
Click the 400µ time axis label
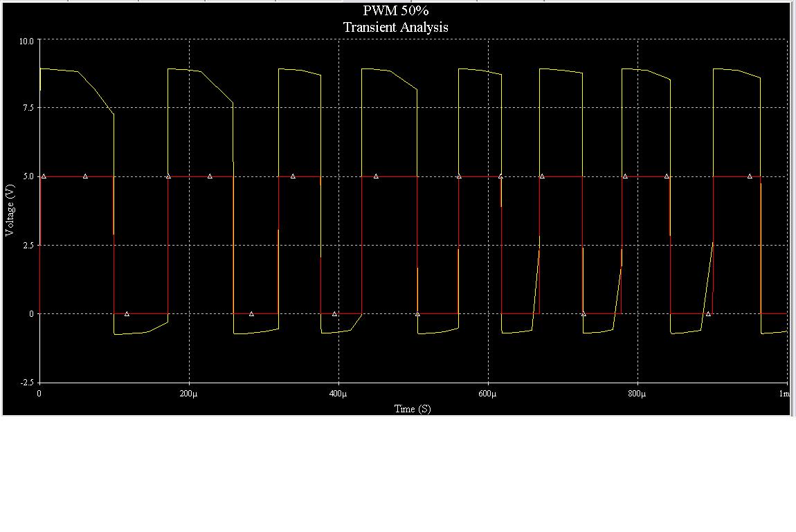[338, 394]
